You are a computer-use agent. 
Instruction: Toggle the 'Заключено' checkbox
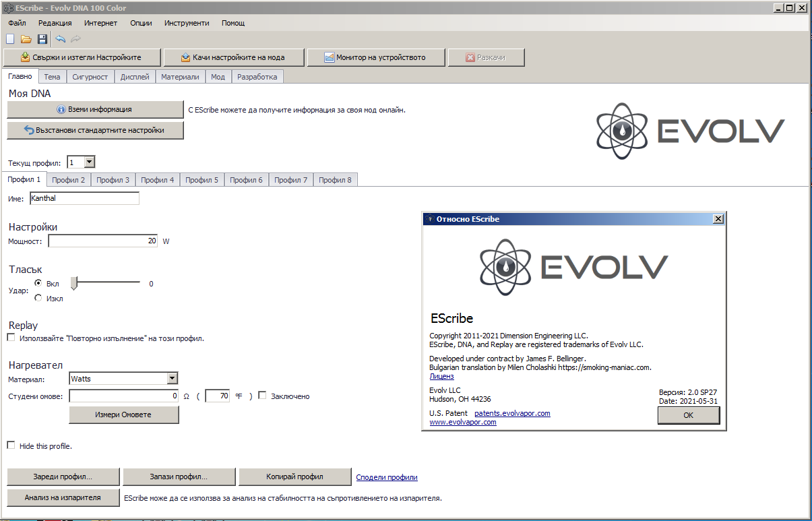tap(263, 396)
